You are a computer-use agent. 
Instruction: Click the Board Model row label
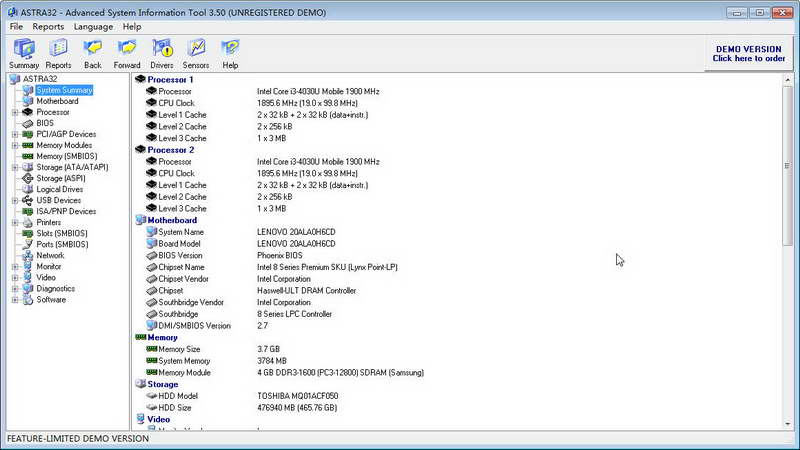[x=179, y=243]
